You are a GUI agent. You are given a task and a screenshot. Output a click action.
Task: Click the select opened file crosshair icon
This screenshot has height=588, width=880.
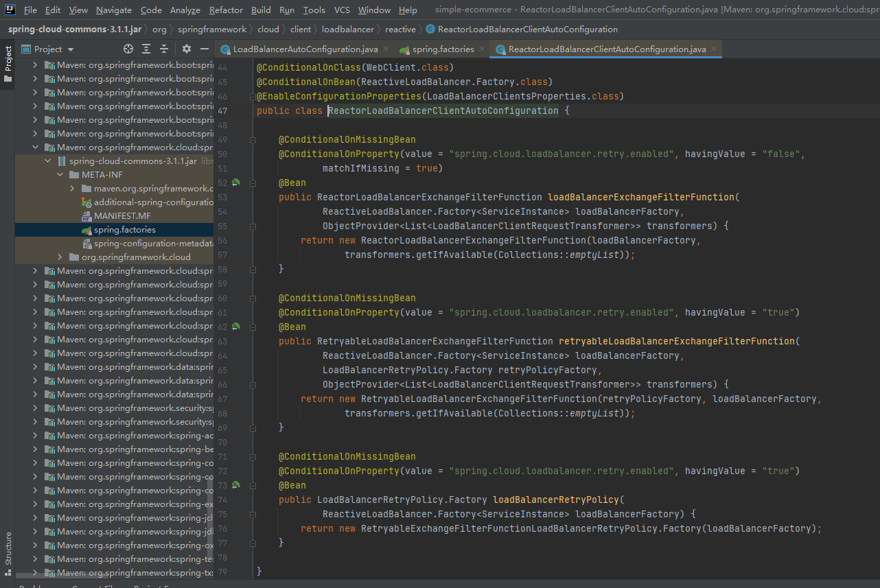point(128,49)
